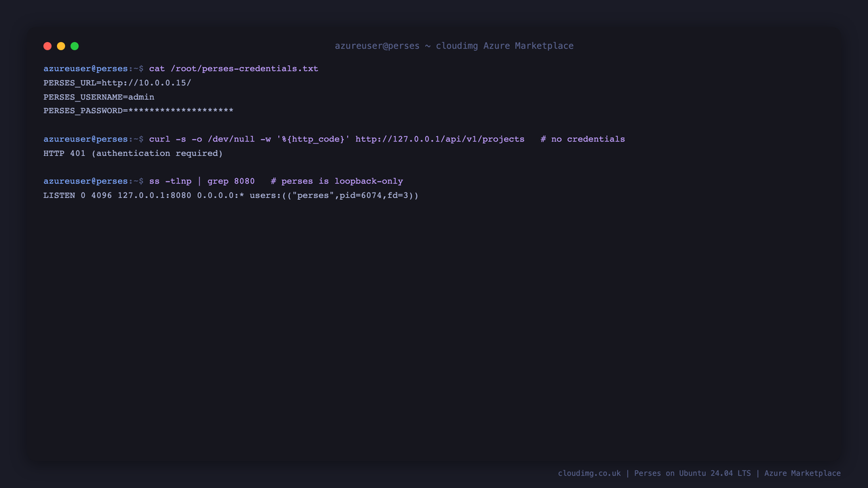Click the green maximize window dot

coord(75,46)
